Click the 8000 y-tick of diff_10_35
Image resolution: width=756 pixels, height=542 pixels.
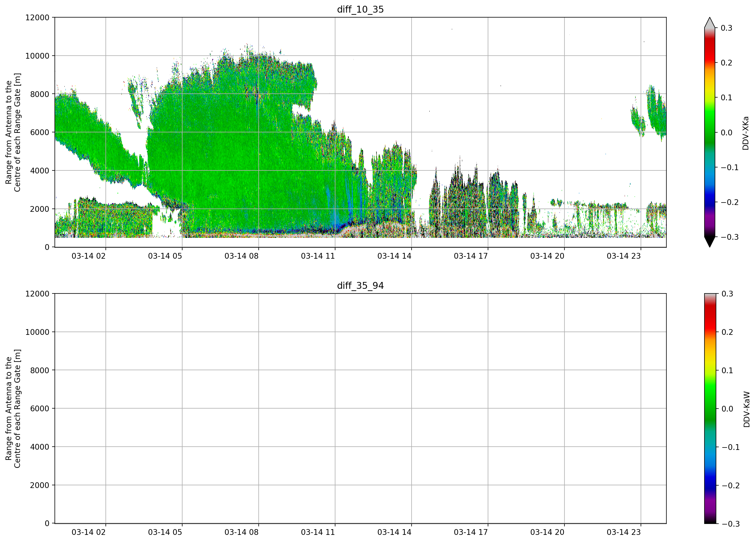40,94
